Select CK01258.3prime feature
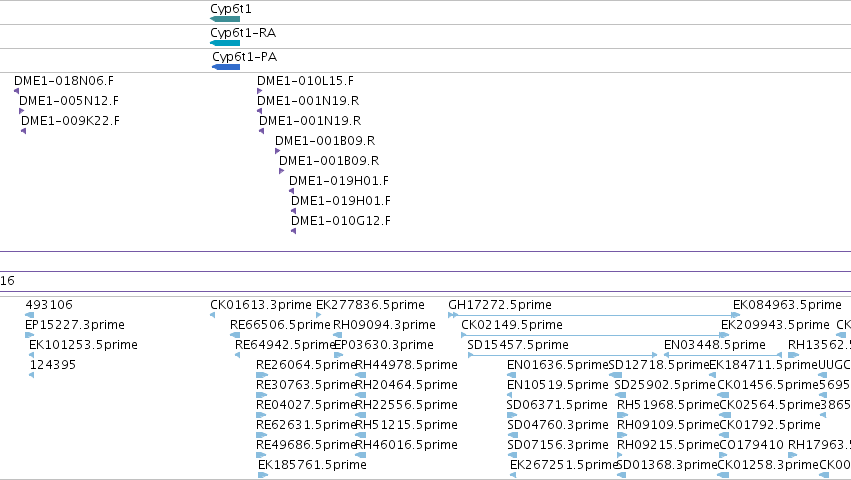This screenshot has height=480, width=851. (768, 465)
